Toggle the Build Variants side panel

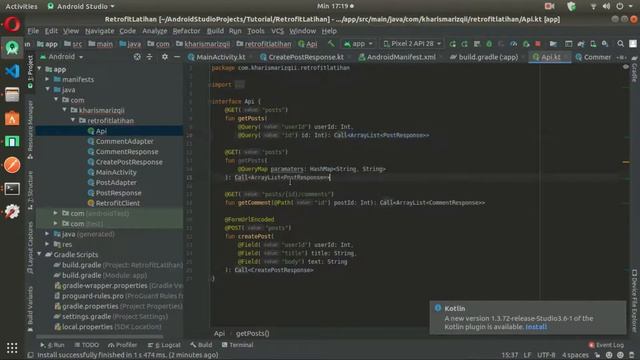tap(30, 309)
